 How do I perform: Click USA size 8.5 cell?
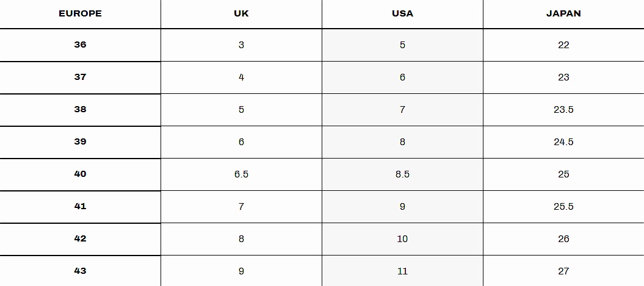(x=402, y=174)
